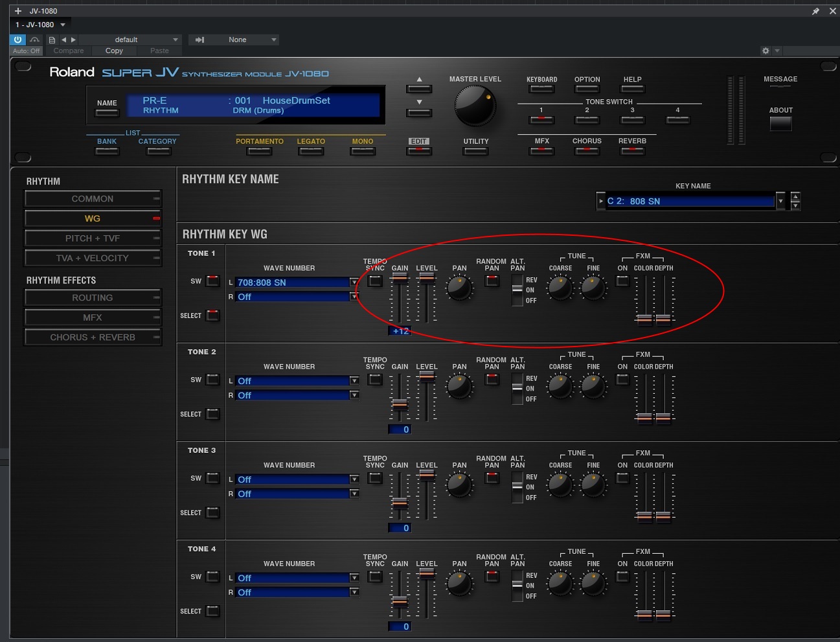The width and height of the screenshot is (840, 642).
Task: Click the Tone 1 Fine tune knob
Action: (x=593, y=288)
